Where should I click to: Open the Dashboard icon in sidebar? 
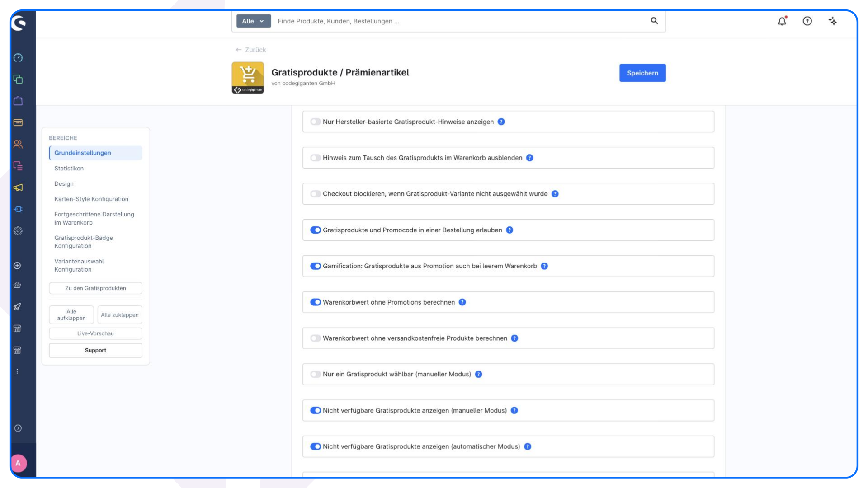(18, 58)
